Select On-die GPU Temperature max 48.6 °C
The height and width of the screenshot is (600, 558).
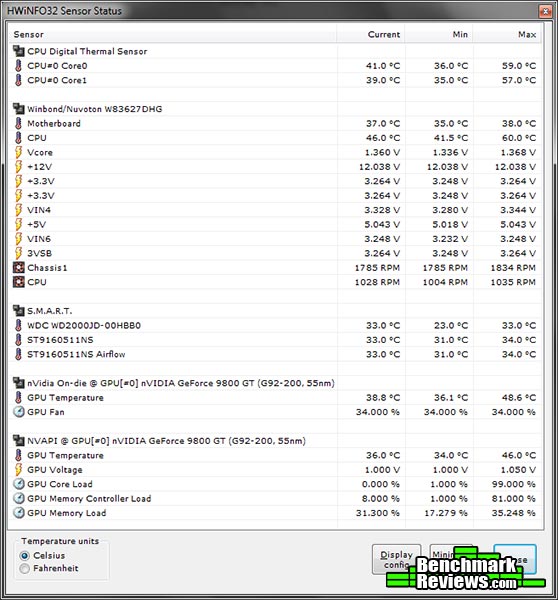519,398
